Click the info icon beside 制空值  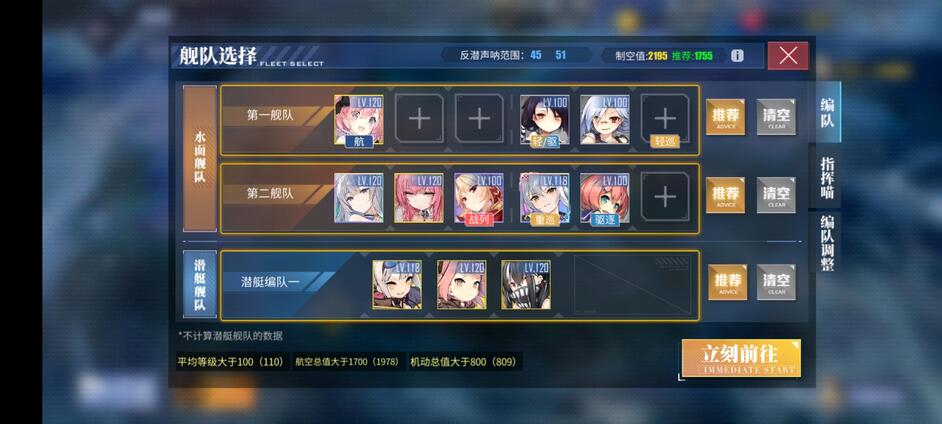(737, 56)
